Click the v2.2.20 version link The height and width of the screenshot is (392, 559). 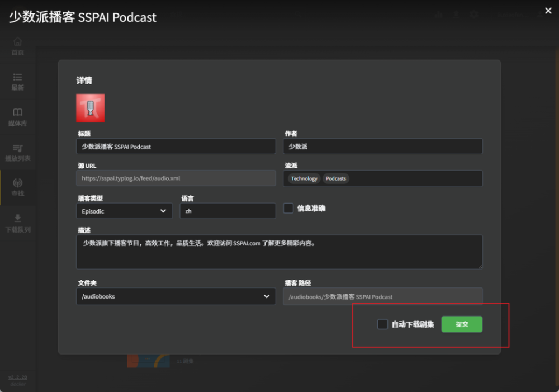coord(18,377)
